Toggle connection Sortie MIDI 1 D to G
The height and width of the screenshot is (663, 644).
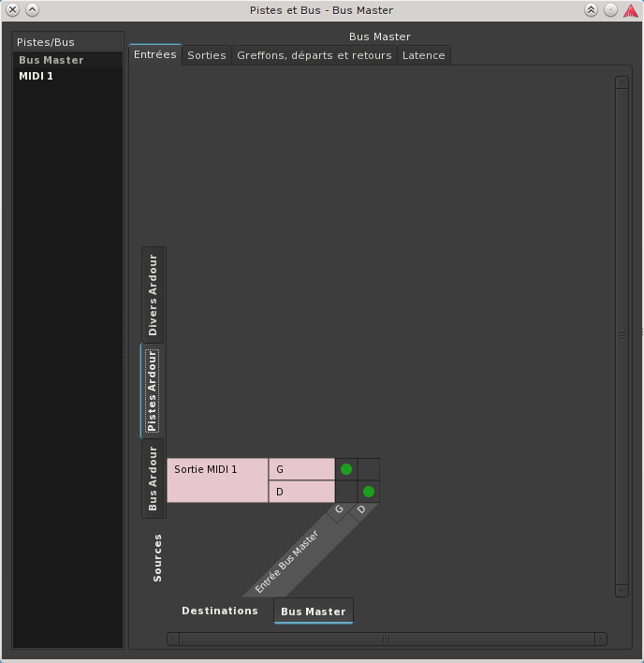pos(346,492)
